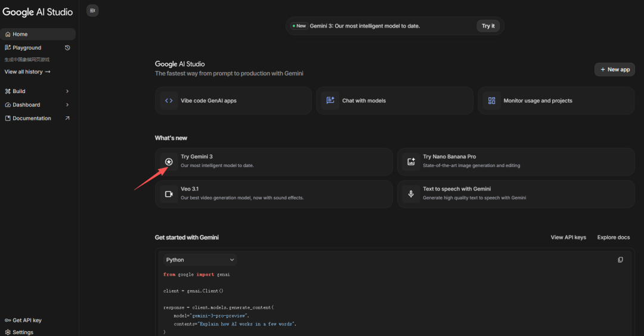Open the Veo 3.1 card
Screen dimensions: 644x336
point(274,194)
